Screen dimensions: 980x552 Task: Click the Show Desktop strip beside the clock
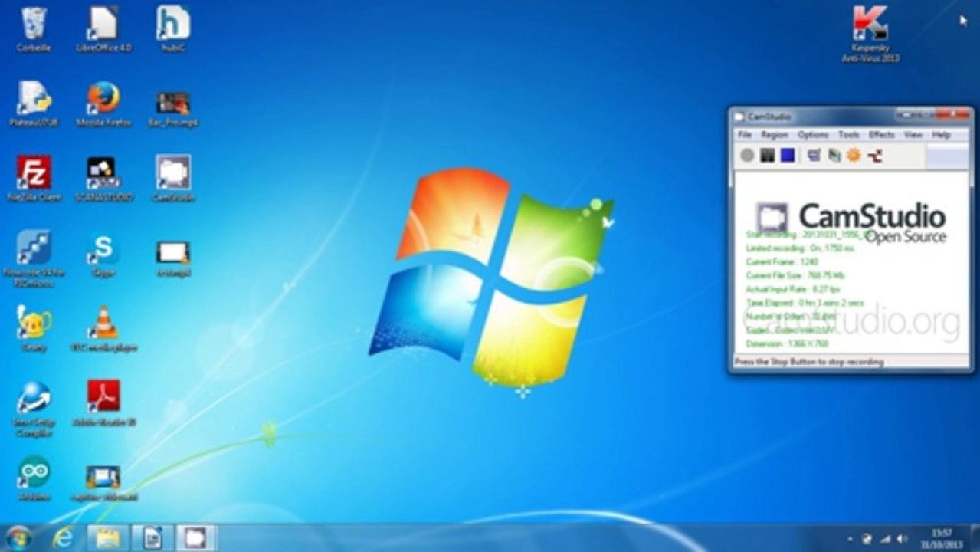[x=974, y=538]
